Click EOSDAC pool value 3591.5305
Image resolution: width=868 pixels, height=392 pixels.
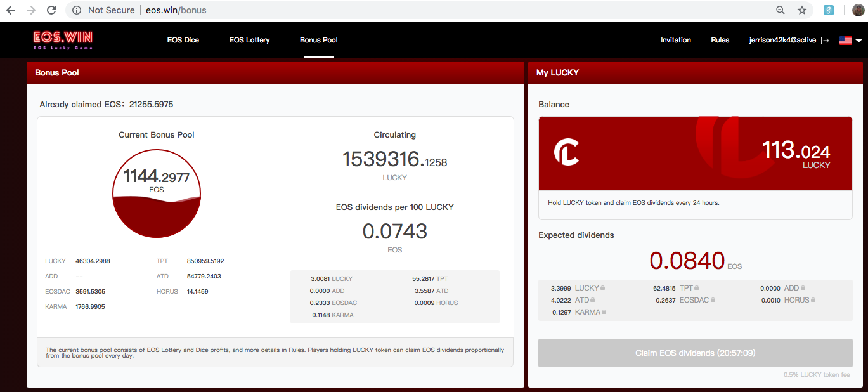(90, 291)
